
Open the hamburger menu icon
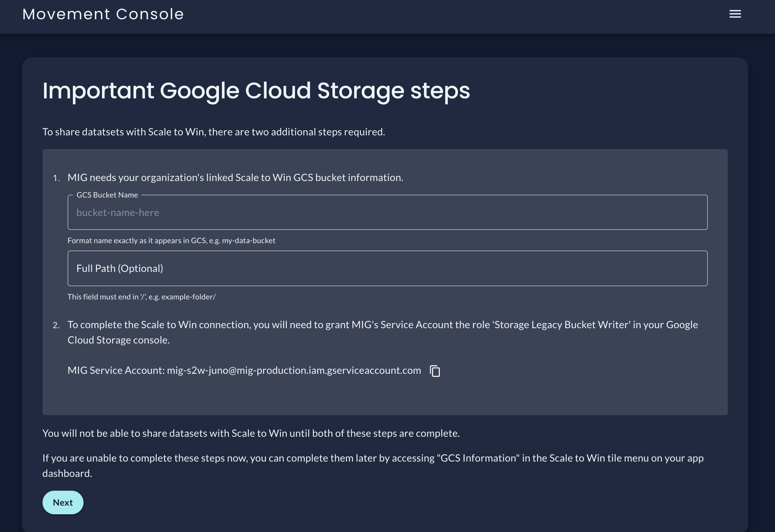(735, 14)
